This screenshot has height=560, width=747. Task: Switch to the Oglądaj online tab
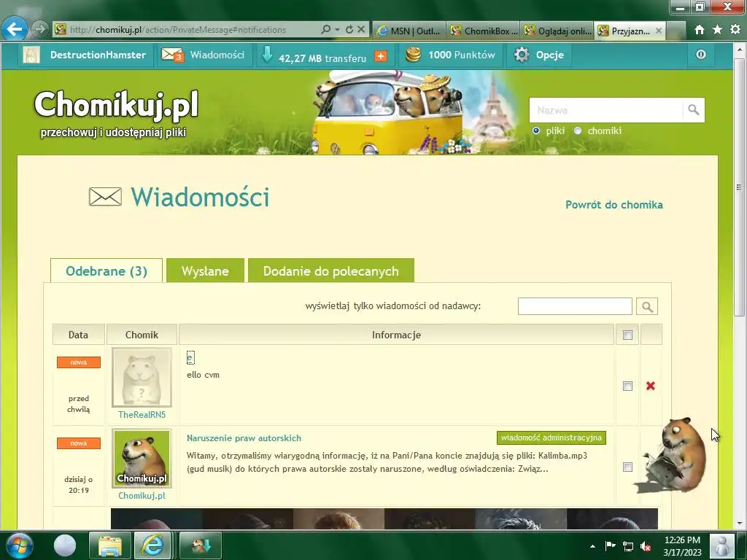click(558, 31)
